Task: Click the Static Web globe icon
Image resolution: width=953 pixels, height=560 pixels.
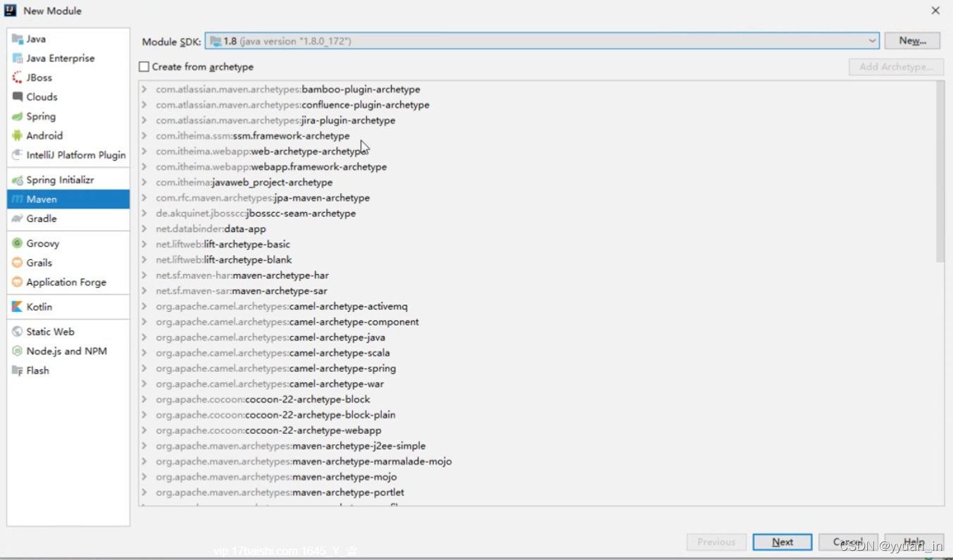Action: coord(18,332)
